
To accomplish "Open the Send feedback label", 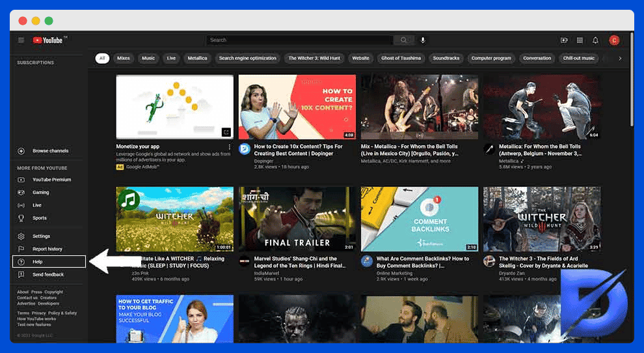I will 48,274.
